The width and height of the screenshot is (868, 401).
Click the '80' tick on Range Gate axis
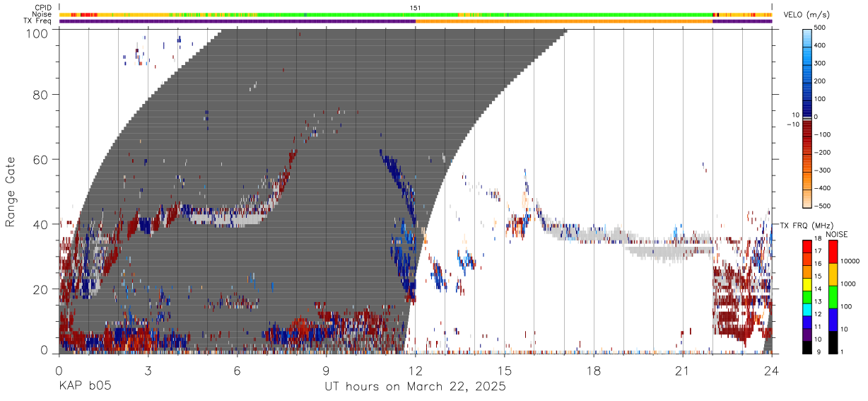click(42, 95)
